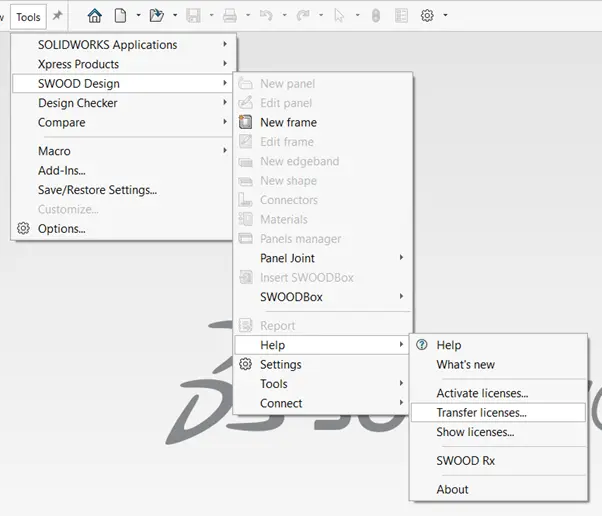The image size is (602, 516).
Task: Click the Redo arrow icon
Action: click(x=303, y=16)
